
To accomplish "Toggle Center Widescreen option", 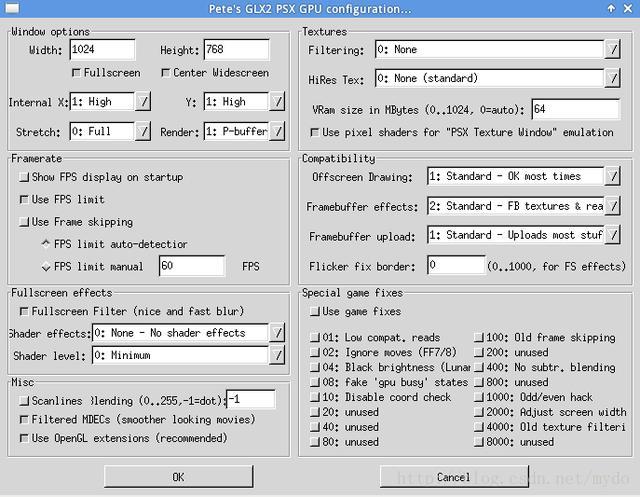I will tap(166, 73).
